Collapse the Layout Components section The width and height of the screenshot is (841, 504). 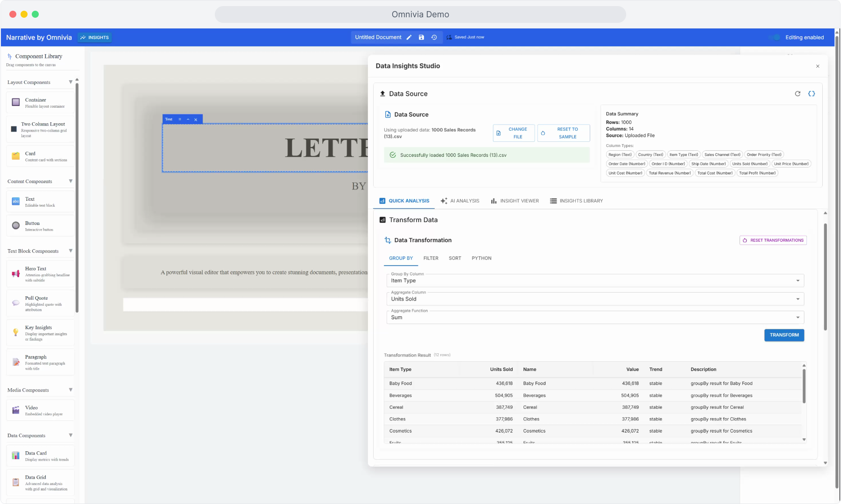point(71,82)
